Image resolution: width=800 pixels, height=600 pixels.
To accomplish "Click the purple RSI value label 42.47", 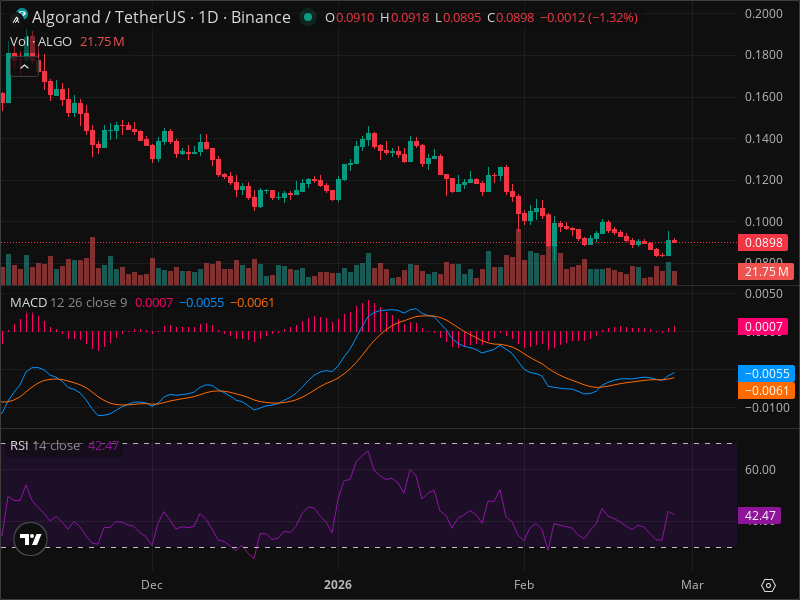I will (760, 515).
